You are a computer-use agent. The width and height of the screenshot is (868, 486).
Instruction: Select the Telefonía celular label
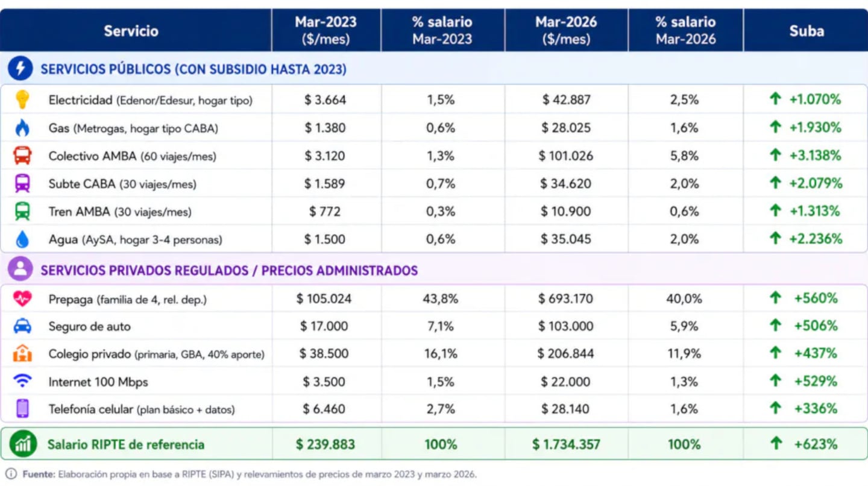tap(142, 409)
